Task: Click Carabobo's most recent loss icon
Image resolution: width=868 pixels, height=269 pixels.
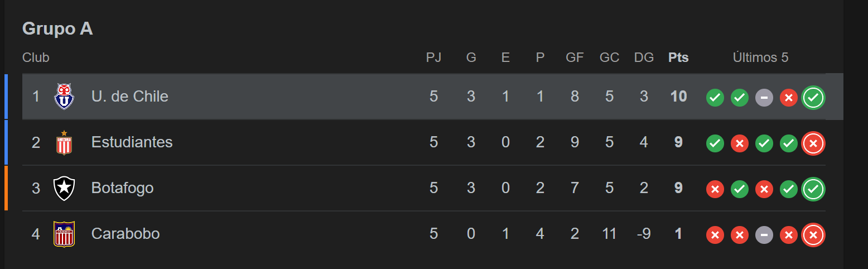Action: [x=813, y=235]
